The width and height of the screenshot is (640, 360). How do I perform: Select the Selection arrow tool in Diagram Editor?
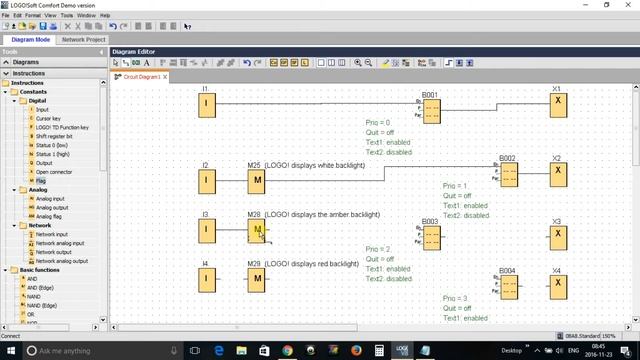click(116, 63)
